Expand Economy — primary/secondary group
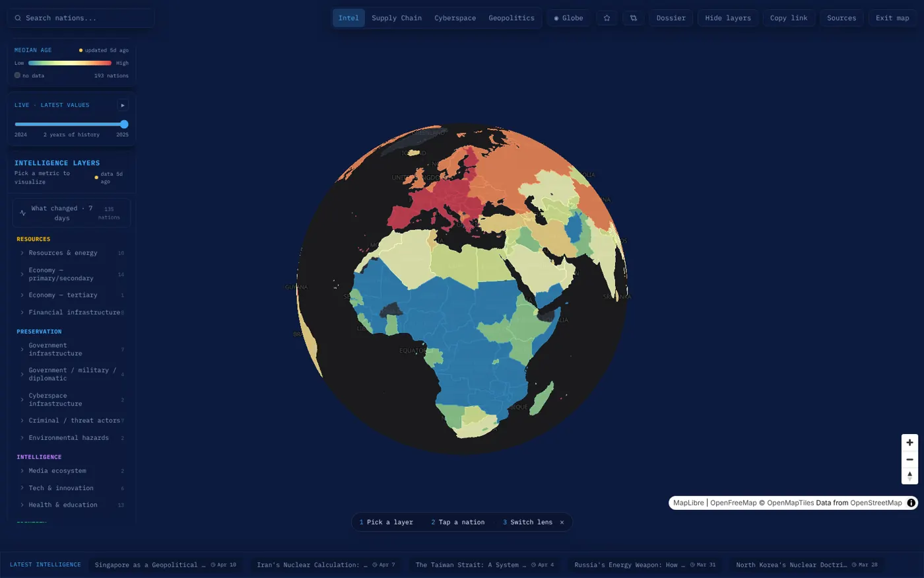 [x=71, y=274]
